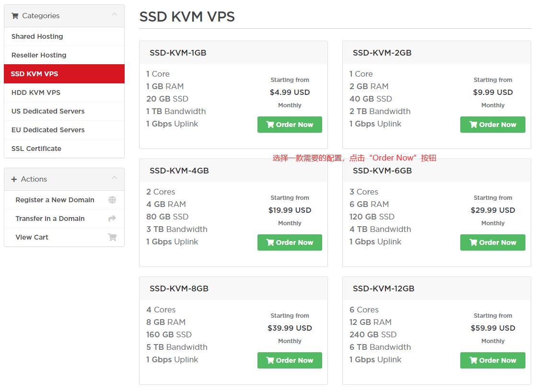Click the share arrow icon beside Transfer in a Domain

[x=112, y=219]
